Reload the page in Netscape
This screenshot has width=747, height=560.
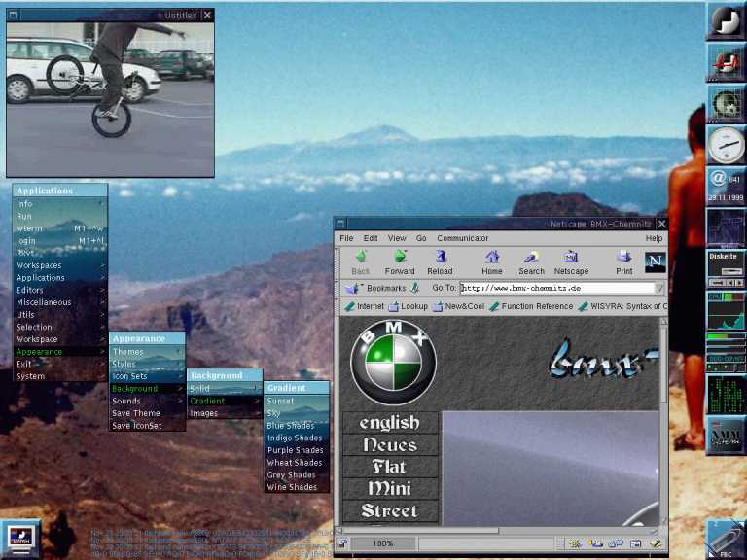coord(440,262)
